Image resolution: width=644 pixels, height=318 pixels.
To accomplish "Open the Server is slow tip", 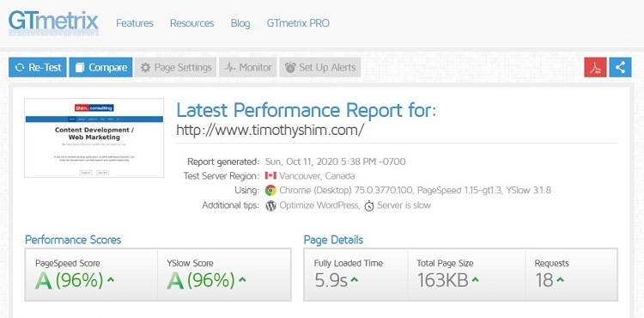I will click(404, 205).
